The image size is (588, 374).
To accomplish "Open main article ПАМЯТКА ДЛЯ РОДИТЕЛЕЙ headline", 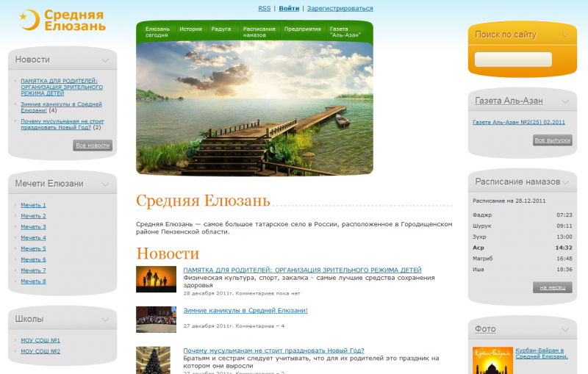I will point(302,270).
